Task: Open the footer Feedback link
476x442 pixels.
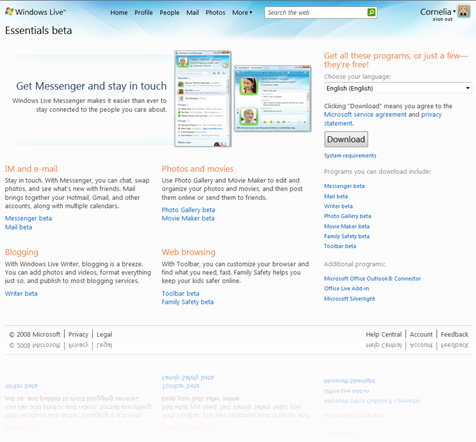Action: pos(454,334)
